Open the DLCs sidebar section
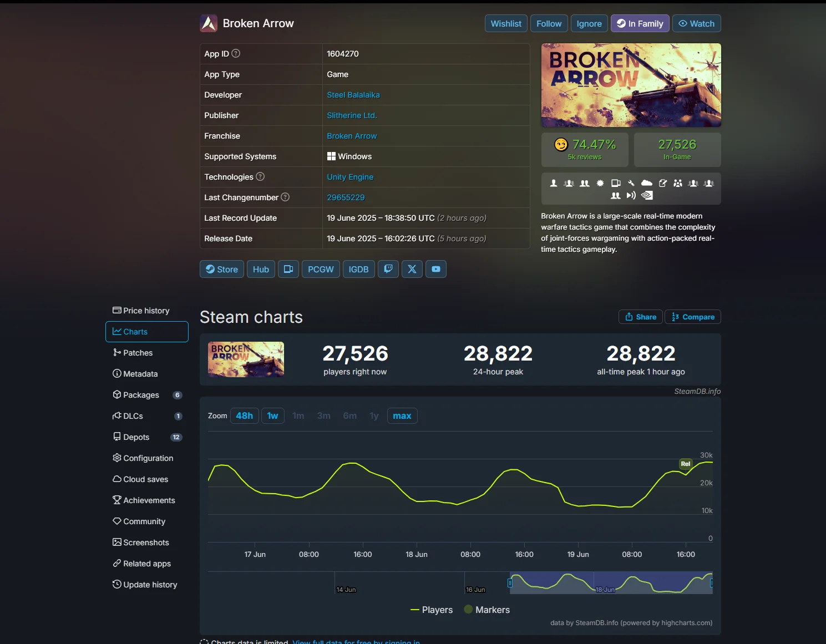Image resolution: width=826 pixels, height=644 pixels. point(147,416)
